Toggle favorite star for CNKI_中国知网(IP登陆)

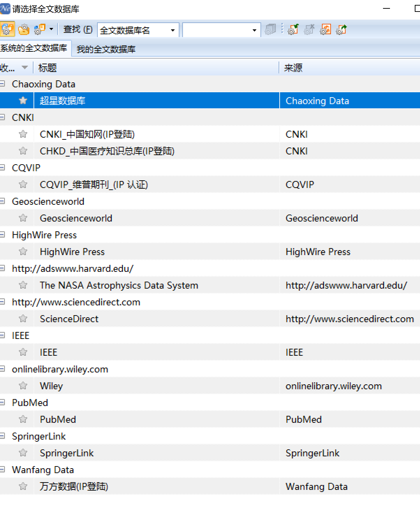[23, 134]
